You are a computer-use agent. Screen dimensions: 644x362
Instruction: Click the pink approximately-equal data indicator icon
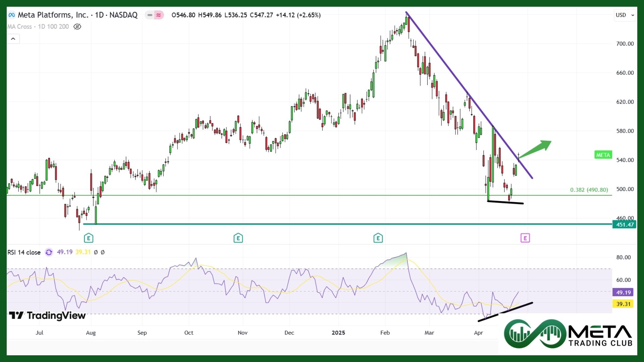(159, 15)
